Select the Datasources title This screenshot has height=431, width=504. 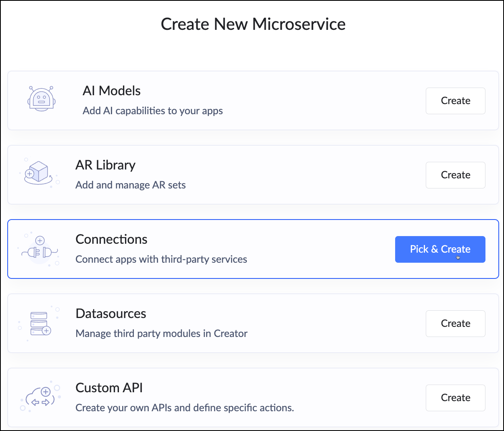click(x=110, y=314)
